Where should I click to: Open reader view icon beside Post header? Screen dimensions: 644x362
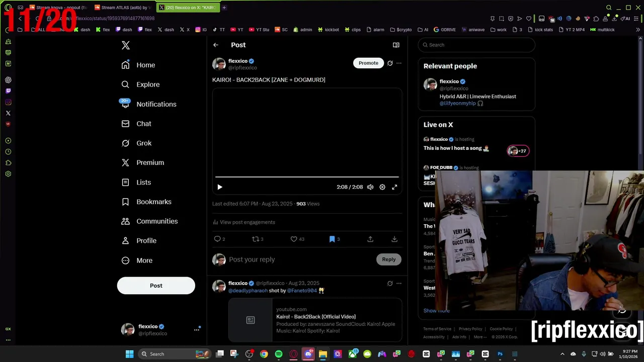click(396, 45)
